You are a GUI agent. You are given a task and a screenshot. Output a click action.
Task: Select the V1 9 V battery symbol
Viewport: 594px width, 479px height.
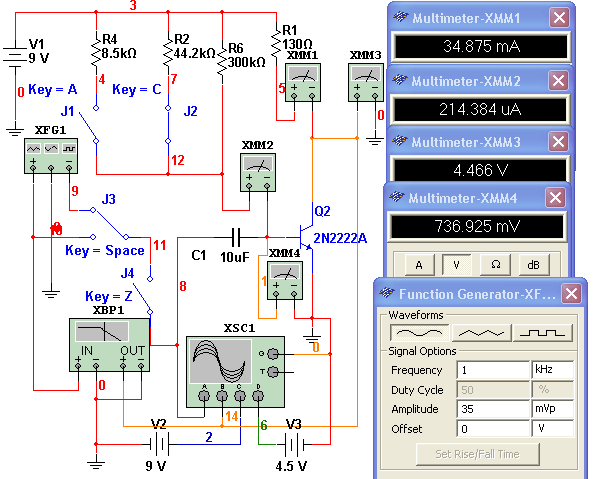tap(15, 57)
